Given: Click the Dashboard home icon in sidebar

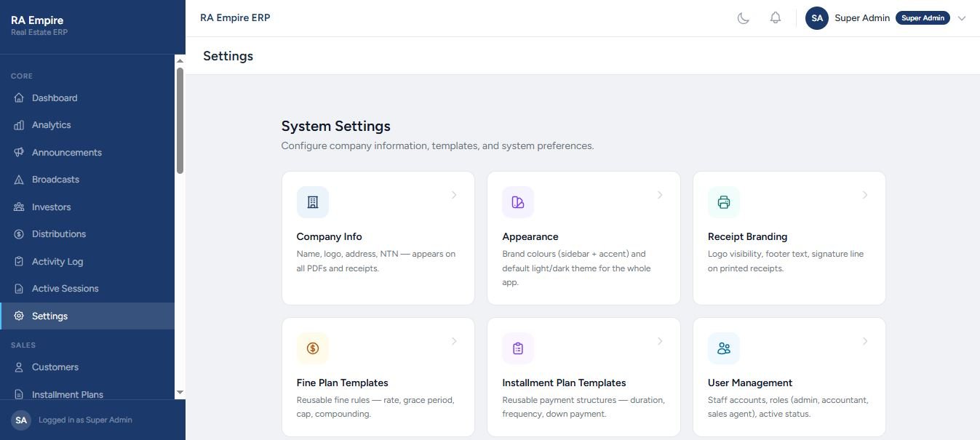Looking at the screenshot, I should (19, 98).
